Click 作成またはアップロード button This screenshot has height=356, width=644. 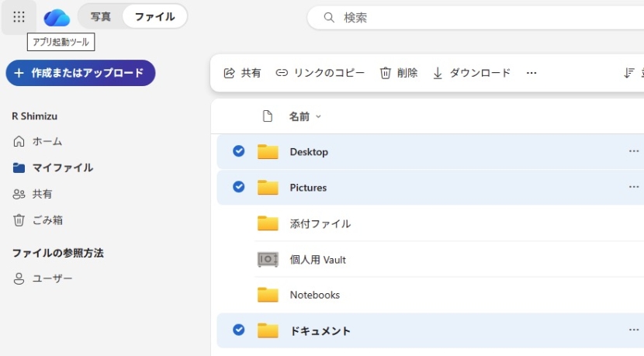pyautogui.click(x=81, y=73)
